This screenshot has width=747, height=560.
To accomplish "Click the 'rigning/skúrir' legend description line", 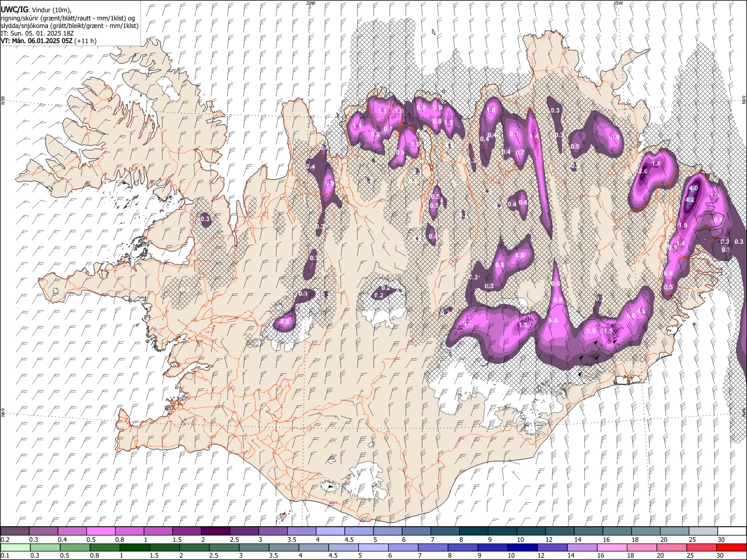I will pyautogui.click(x=68, y=18).
